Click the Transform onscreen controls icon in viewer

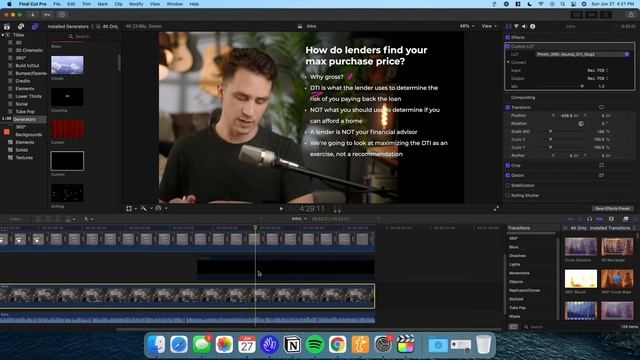point(129,209)
